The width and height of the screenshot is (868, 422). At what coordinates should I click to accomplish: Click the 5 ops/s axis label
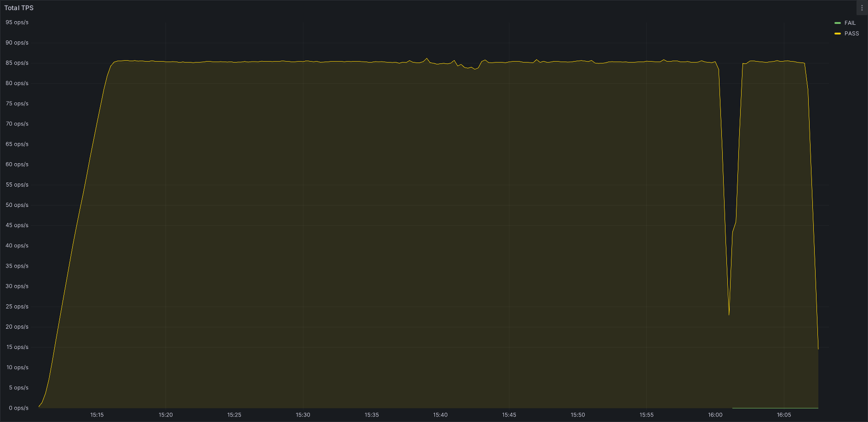click(x=19, y=388)
